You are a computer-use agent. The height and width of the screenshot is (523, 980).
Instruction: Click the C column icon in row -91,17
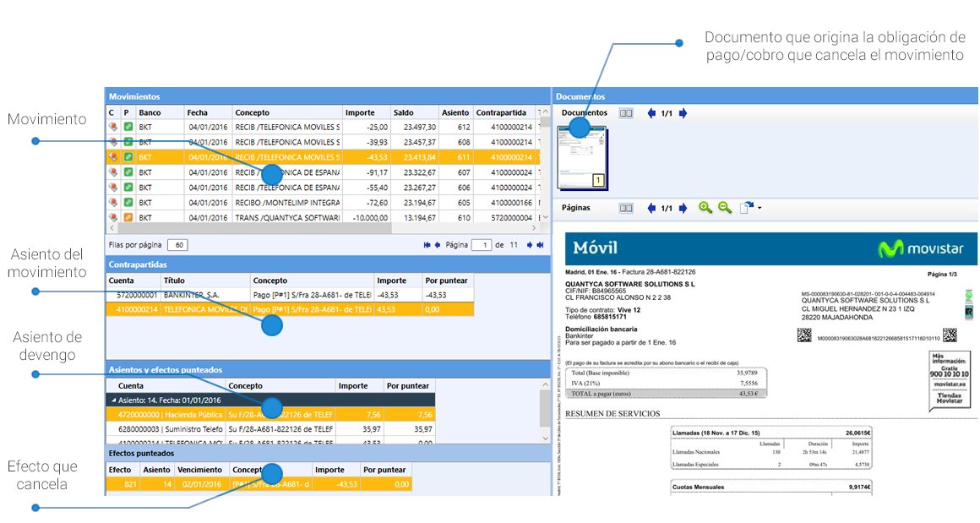113,172
